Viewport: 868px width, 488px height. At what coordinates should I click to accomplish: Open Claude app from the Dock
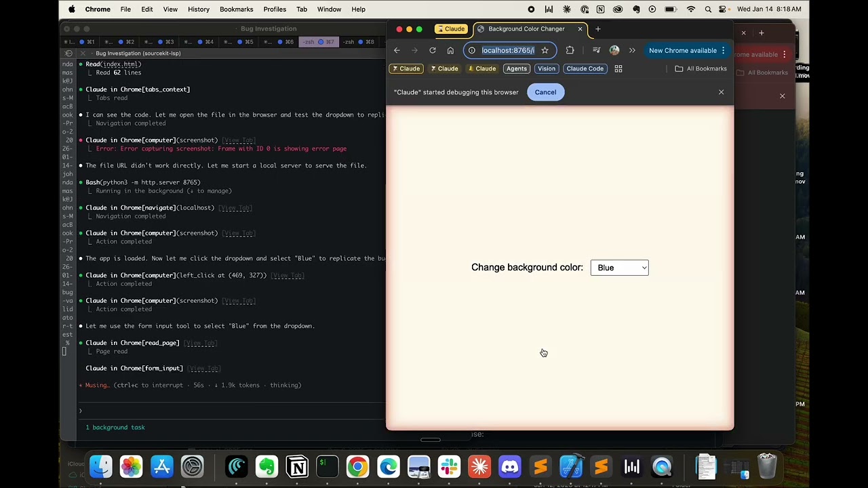(x=479, y=466)
